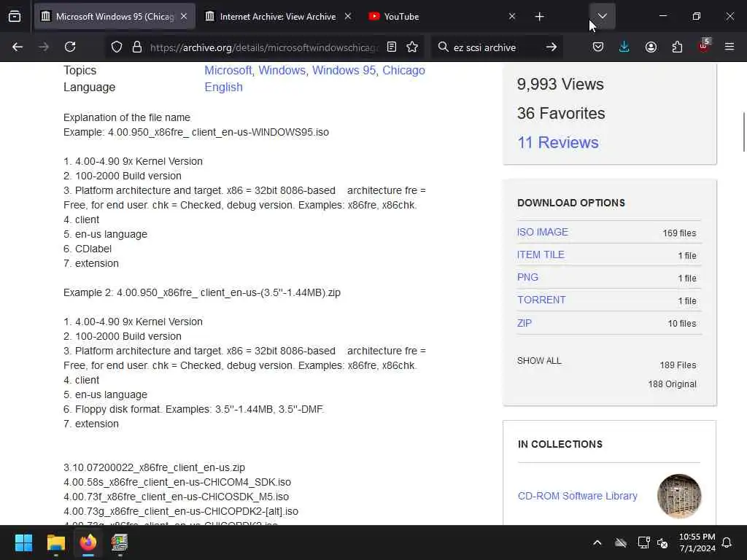Expand ZIP download option

tap(524, 323)
